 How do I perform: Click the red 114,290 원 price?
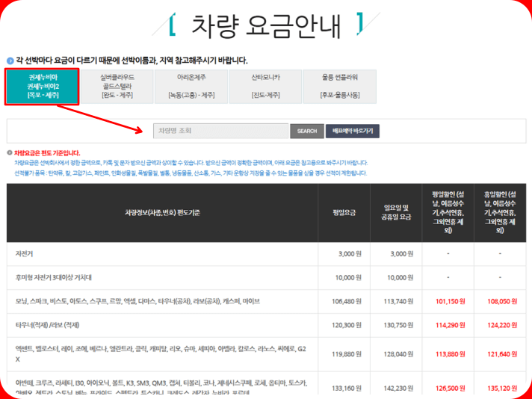coord(451,325)
